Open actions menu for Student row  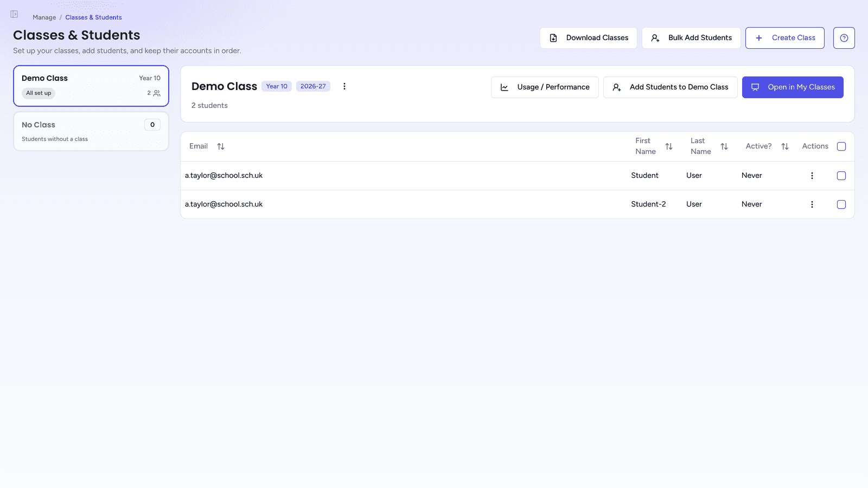coord(812,176)
